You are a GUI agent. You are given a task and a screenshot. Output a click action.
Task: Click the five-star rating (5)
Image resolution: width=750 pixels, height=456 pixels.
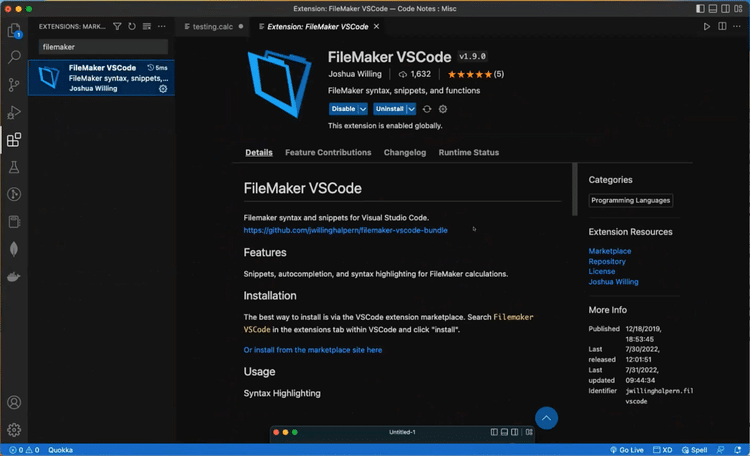coord(475,74)
